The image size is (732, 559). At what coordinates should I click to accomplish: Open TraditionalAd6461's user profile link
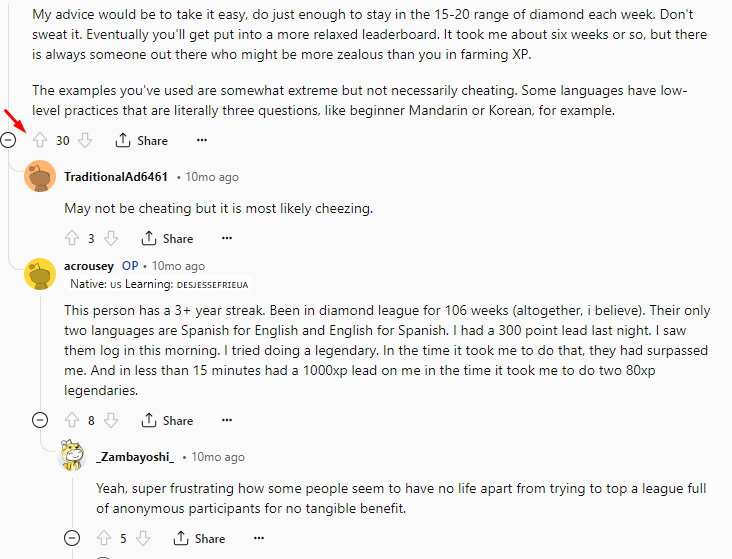(116, 177)
